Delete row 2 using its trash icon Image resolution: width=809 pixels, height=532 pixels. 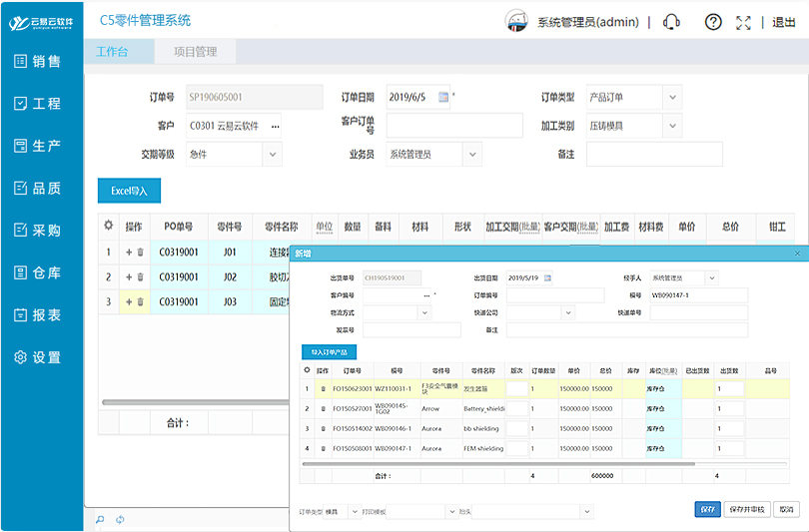(x=141, y=276)
